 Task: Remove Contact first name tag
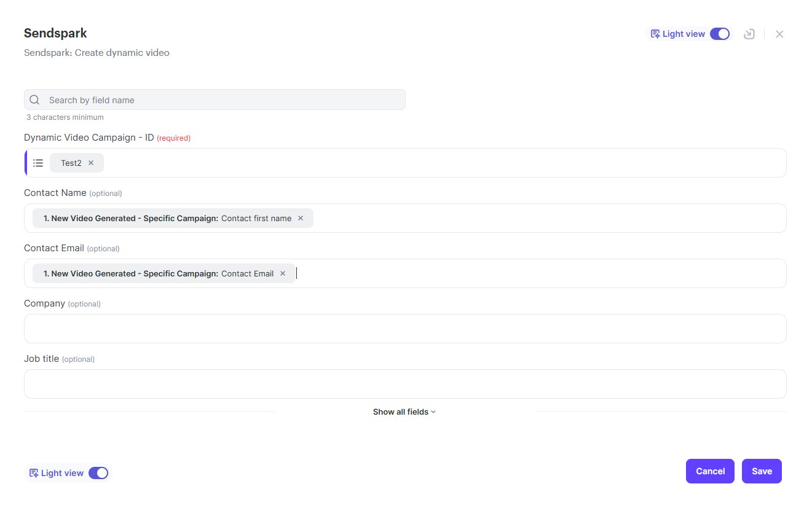click(301, 218)
